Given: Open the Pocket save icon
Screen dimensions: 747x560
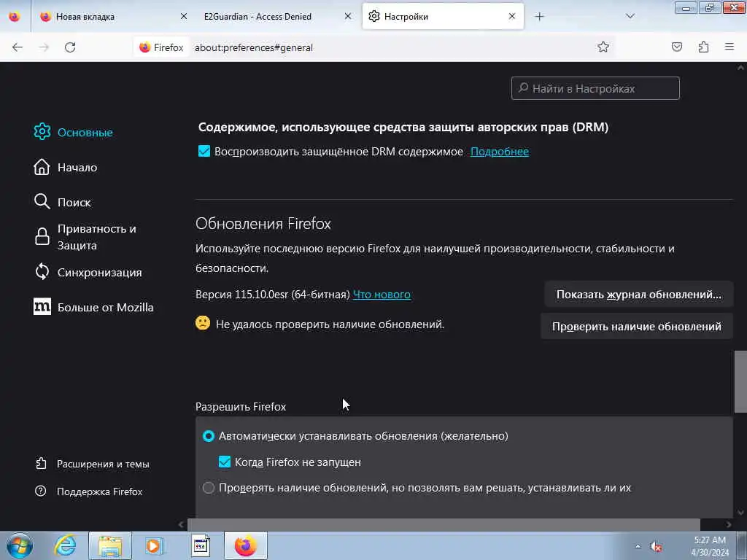Looking at the screenshot, I should click(x=677, y=47).
